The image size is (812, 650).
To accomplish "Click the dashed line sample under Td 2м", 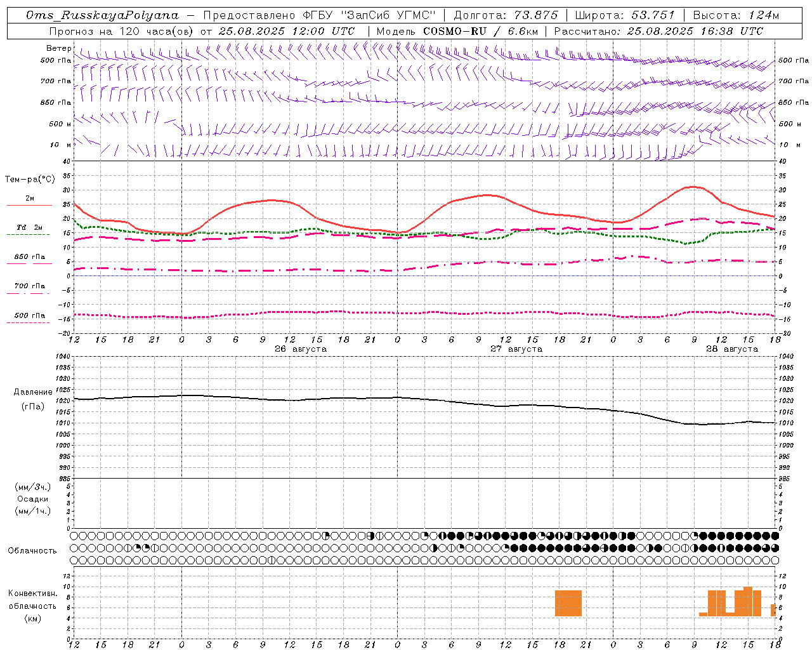I will 29,234.
